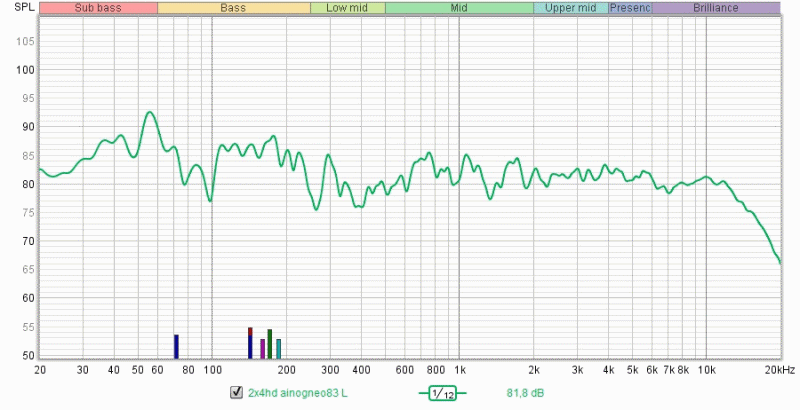Select the 2k frequency axis label
Screen dimensions: 800x410
[x=534, y=370]
